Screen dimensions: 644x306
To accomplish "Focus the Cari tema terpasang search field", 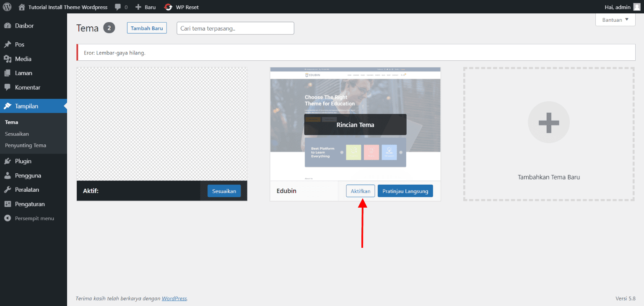I will 235,28.
